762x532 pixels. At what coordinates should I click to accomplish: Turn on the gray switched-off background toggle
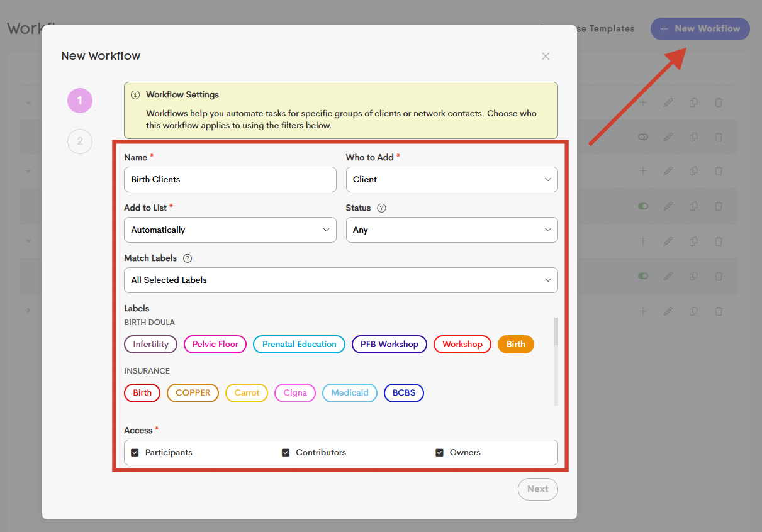click(x=643, y=137)
